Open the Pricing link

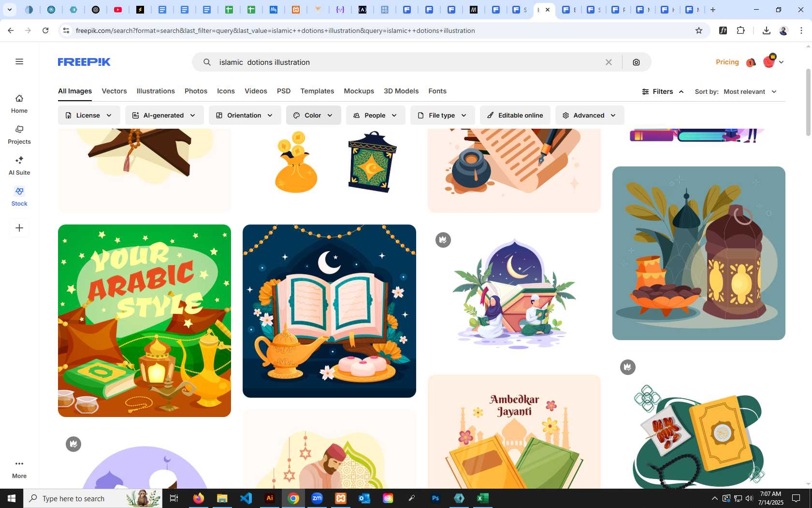pyautogui.click(x=727, y=62)
